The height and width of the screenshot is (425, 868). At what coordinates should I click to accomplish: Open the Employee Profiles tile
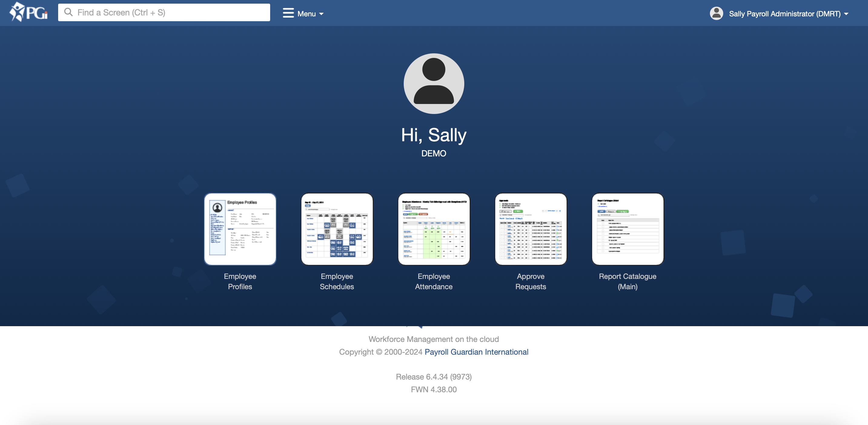[240, 229]
